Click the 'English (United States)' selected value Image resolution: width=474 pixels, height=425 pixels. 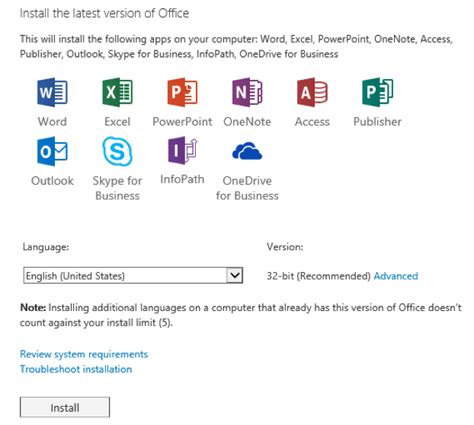pyautogui.click(x=75, y=276)
